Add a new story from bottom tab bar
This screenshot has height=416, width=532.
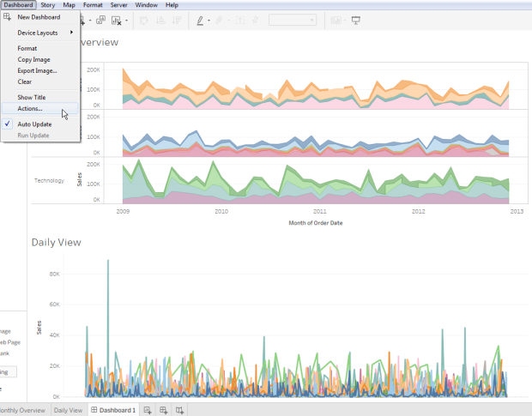179,411
